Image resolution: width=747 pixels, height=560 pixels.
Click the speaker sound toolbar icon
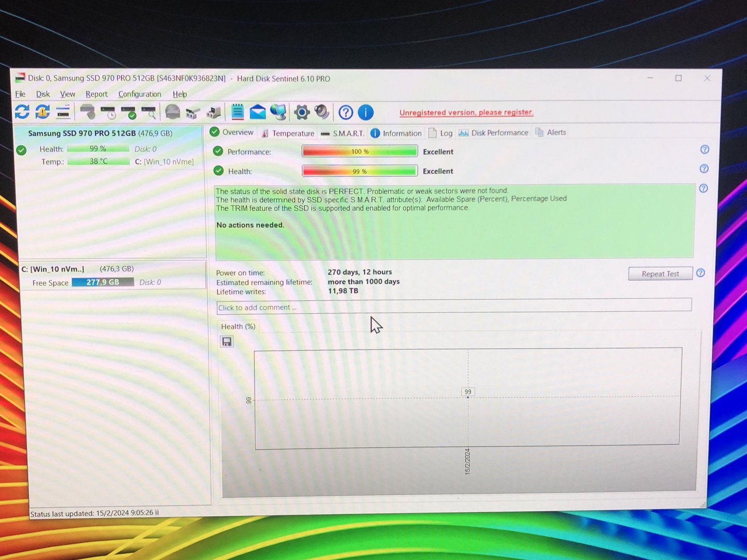[322, 112]
